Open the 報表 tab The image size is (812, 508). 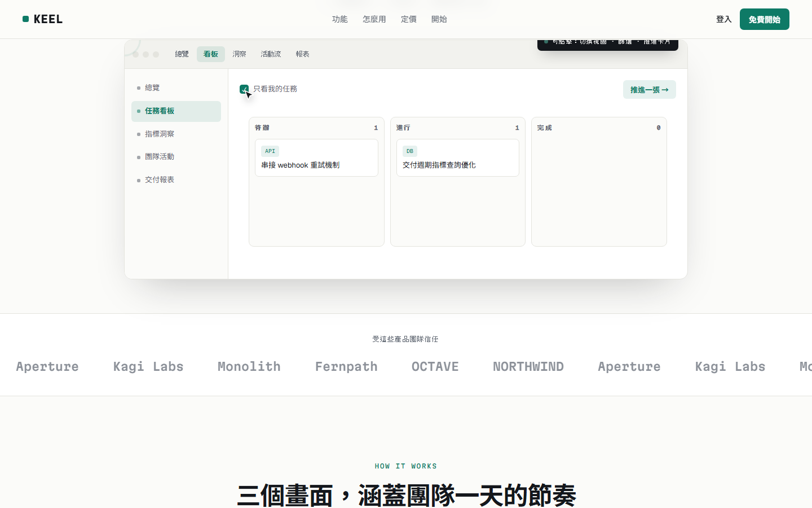[x=303, y=54]
